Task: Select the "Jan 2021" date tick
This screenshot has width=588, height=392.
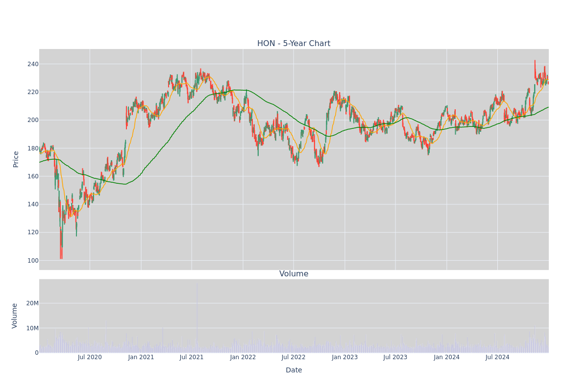Action: coord(141,357)
